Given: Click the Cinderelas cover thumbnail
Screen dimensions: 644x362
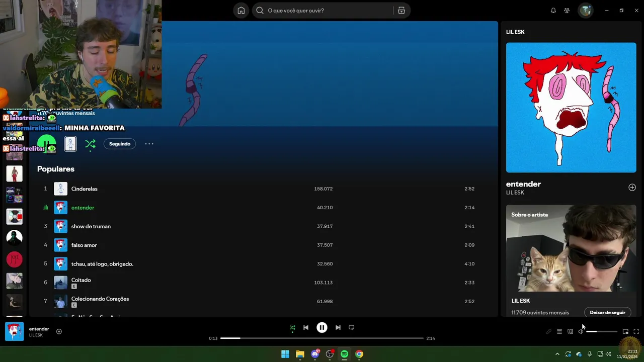Looking at the screenshot, I should tap(60, 189).
